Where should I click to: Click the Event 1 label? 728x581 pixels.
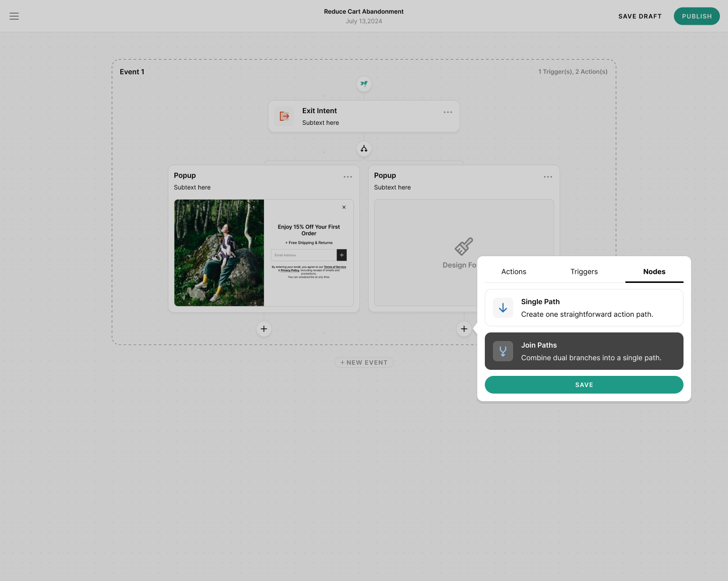[x=132, y=72]
